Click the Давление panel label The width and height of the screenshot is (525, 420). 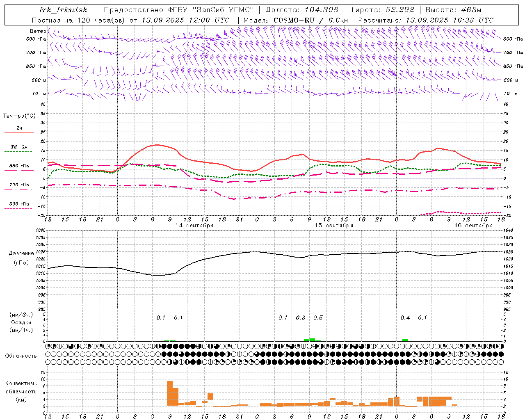click(21, 253)
